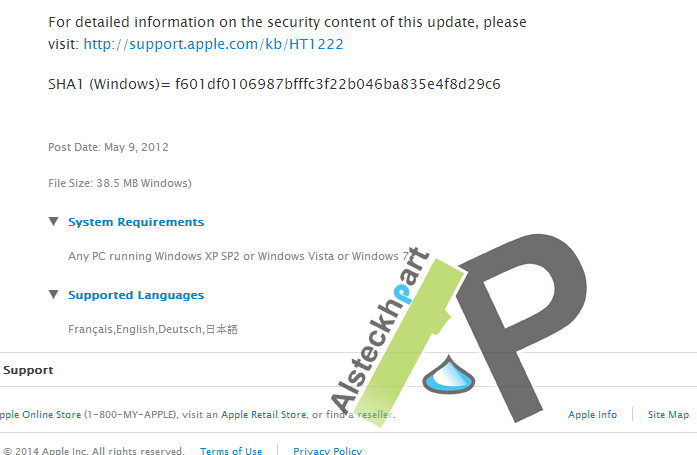Click the SHA1 Windows hash text
This screenshot has width=697, height=455.
(x=274, y=84)
